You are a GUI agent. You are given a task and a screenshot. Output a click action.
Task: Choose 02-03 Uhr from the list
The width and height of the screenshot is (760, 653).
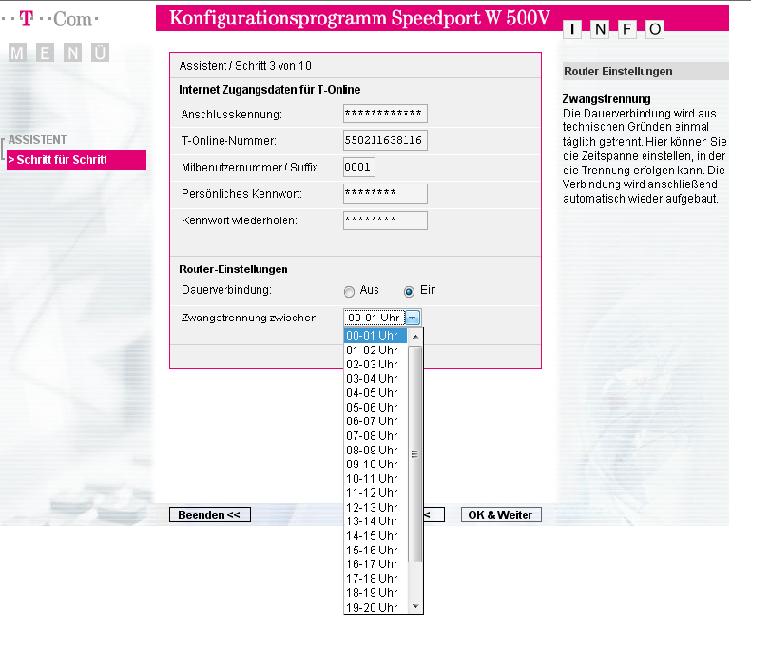pos(375,364)
